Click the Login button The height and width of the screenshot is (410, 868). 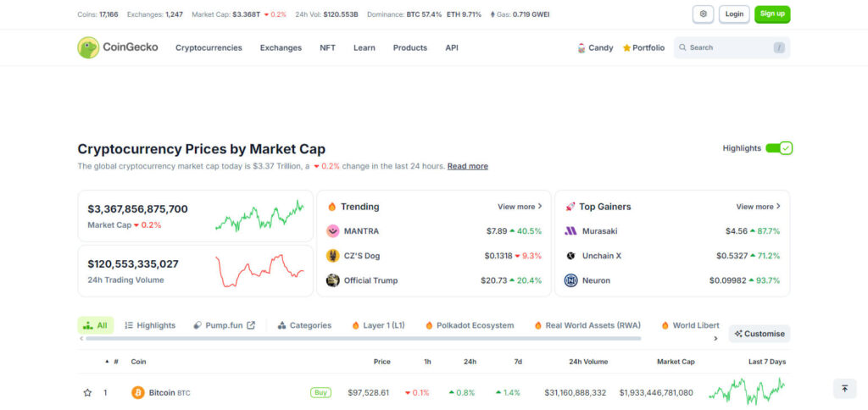coord(734,14)
